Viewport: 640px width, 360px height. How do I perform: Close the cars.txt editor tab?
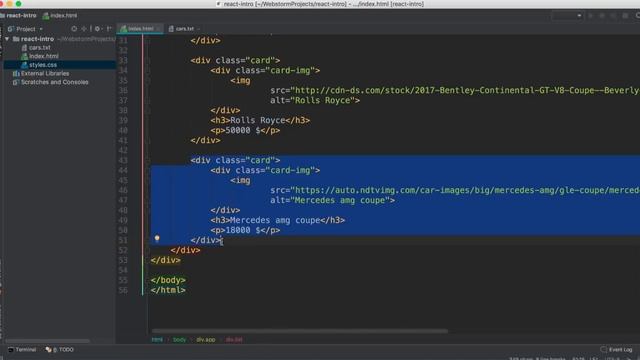[198, 29]
